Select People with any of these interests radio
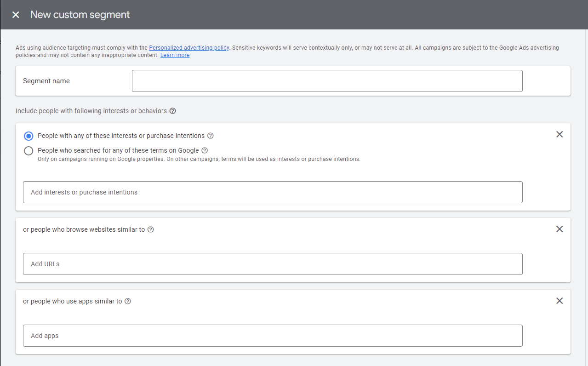Image resolution: width=588 pixels, height=366 pixels. tap(29, 136)
